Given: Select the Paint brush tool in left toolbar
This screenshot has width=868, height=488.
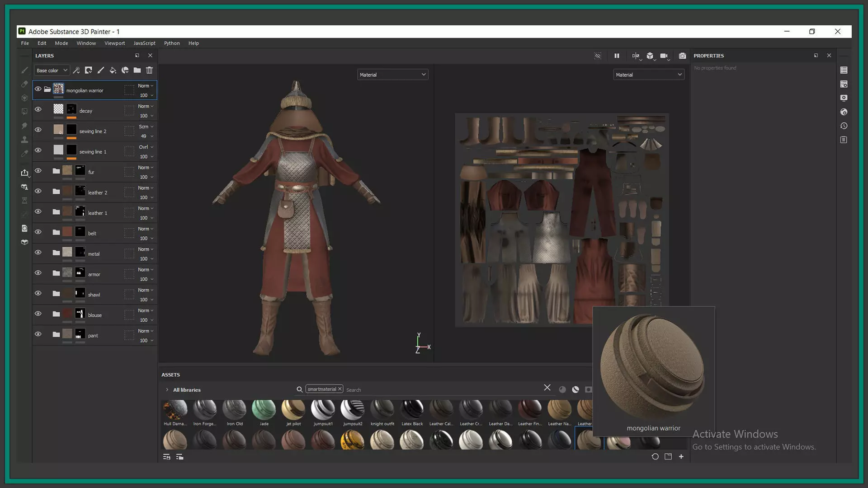Looking at the screenshot, I should click(24, 70).
